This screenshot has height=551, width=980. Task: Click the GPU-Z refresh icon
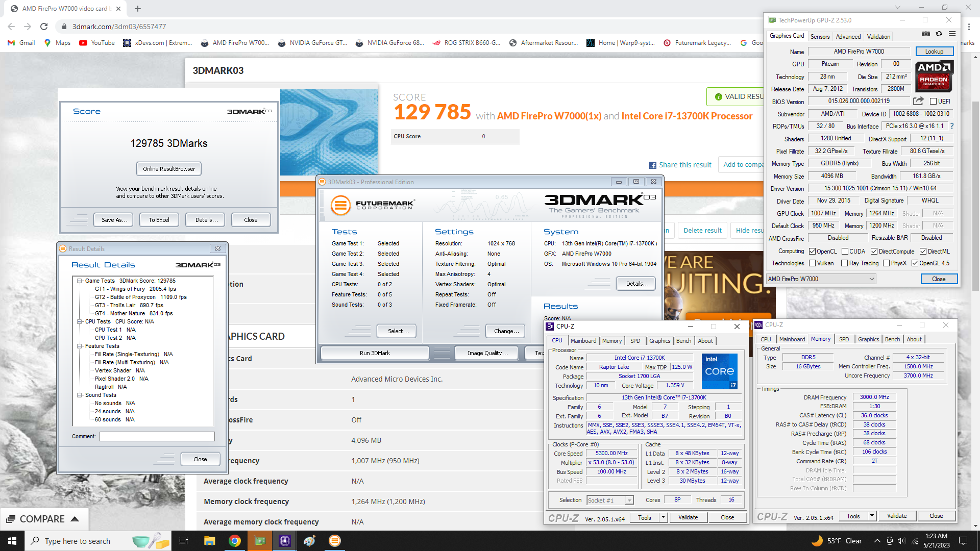939,34
